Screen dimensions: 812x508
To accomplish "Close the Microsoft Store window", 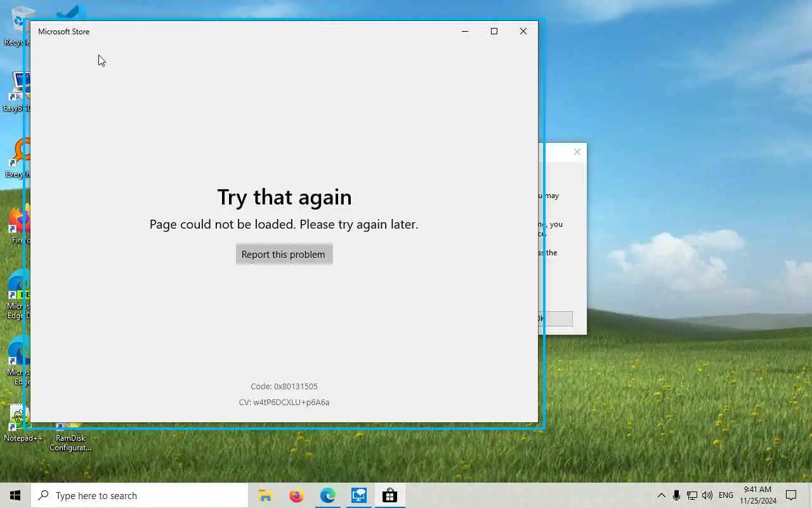I will pyautogui.click(x=523, y=31).
